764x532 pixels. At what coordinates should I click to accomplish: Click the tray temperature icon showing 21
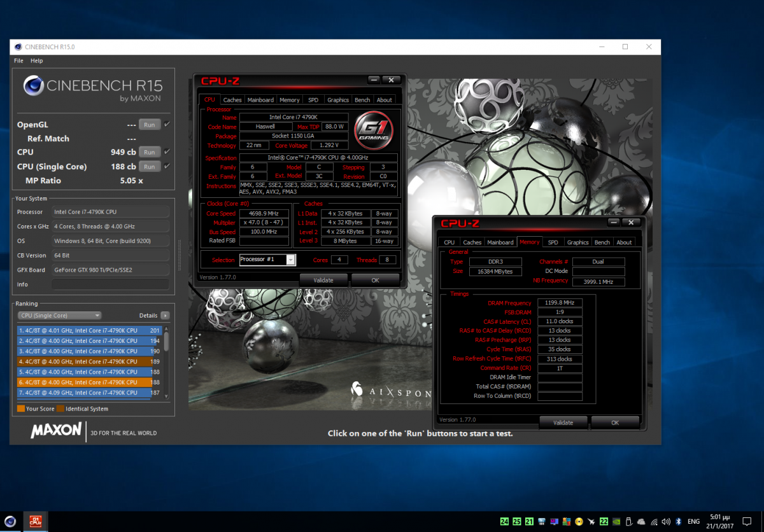point(529,522)
